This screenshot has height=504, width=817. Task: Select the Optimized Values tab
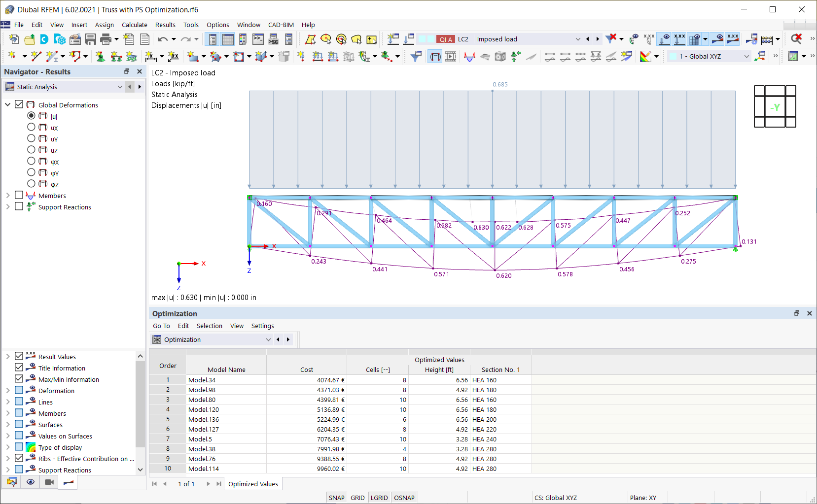pos(253,484)
